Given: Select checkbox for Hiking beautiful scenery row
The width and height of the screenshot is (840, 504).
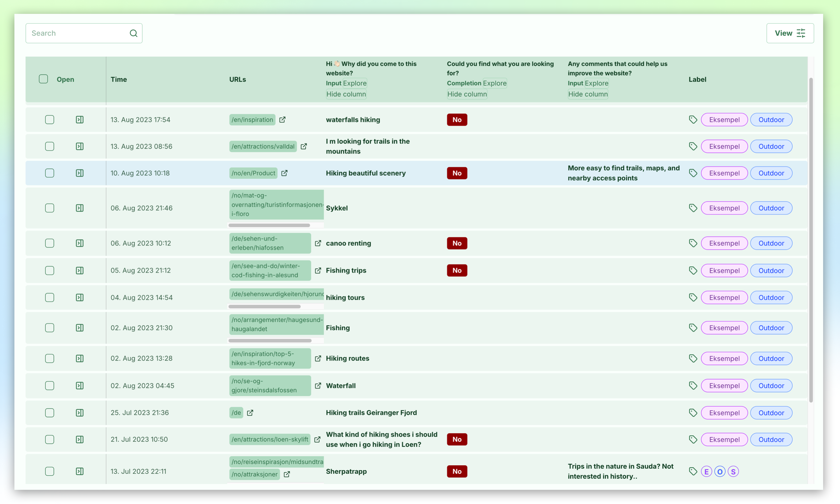Looking at the screenshot, I should coord(50,173).
